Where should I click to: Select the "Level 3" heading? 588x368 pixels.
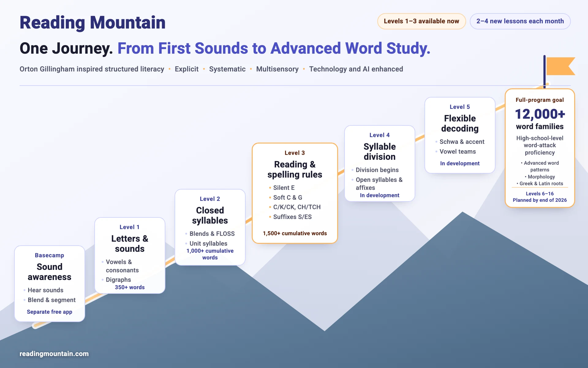pyautogui.click(x=295, y=153)
